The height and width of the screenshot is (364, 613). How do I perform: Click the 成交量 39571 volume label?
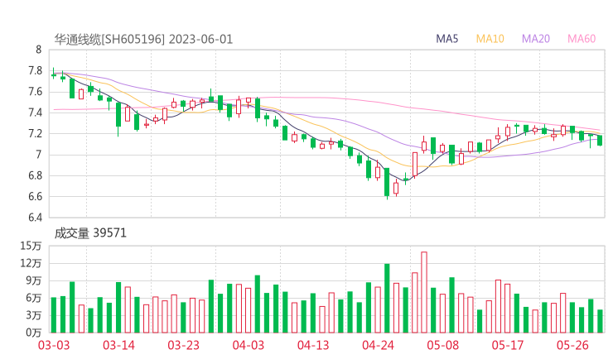[90, 233]
